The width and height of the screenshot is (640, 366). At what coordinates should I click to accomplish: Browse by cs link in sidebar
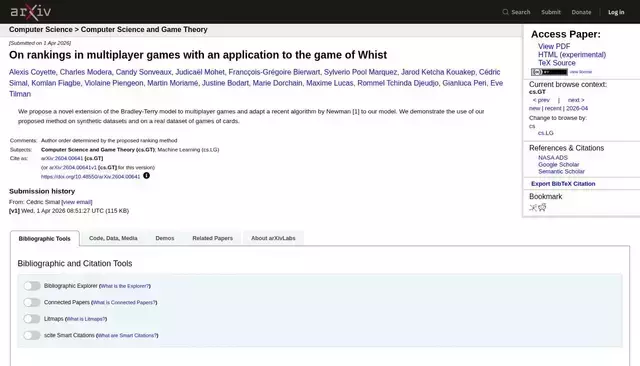coord(532,126)
